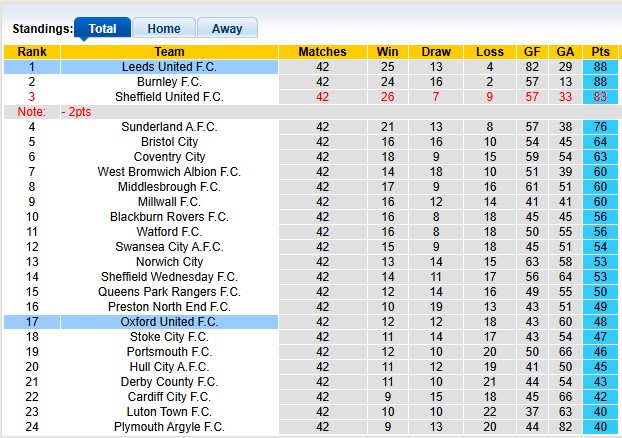Image resolution: width=622 pixels, height=438 pixels.
Task: Click Norwich City team link
Action: pos(169,262)
